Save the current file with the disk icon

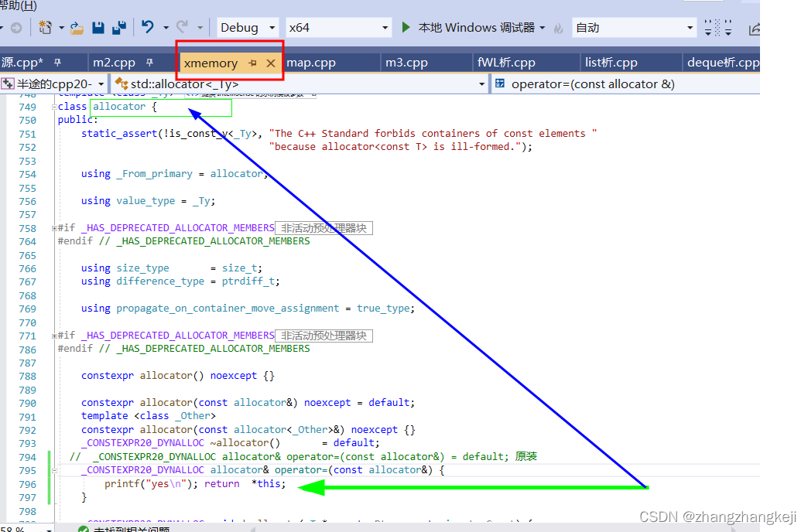click(x=98, y=27)
